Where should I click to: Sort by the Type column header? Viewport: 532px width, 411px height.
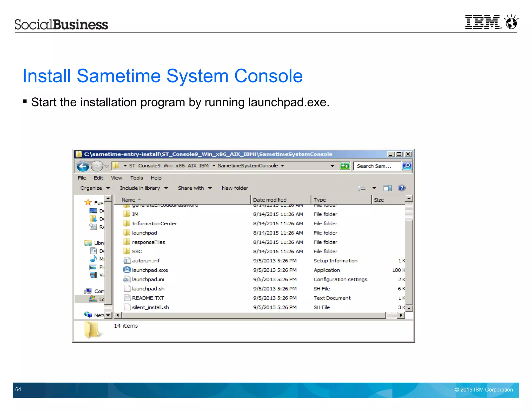click(x=341, y=200)
